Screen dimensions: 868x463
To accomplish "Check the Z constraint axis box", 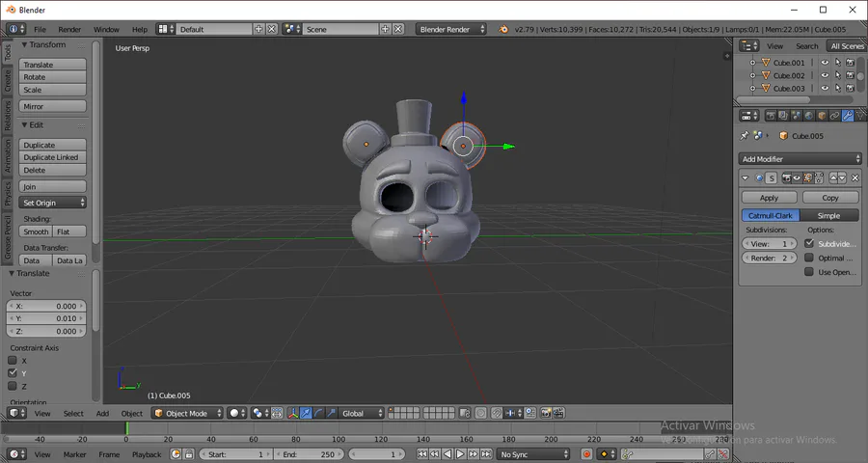I will [x=13, y=386].
